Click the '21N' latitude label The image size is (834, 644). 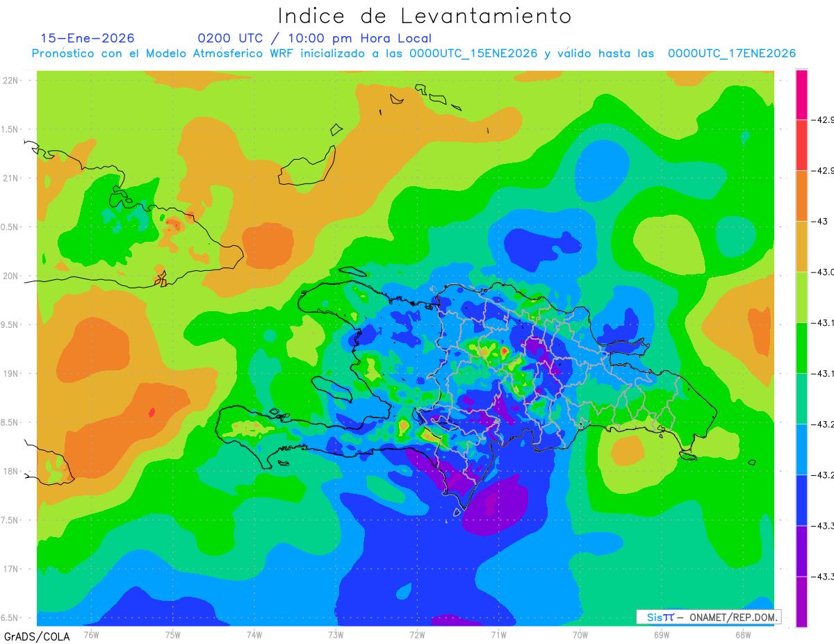click(10, 178)
